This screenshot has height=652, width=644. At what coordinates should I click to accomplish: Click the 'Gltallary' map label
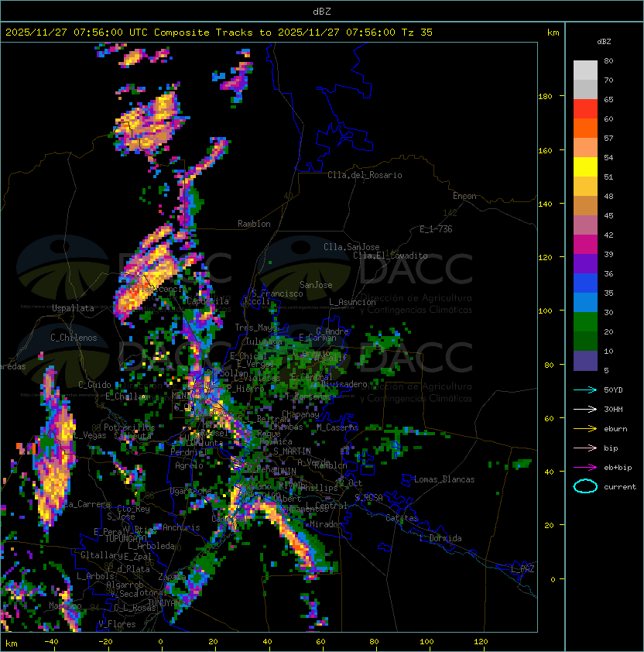tap(101, 555)
